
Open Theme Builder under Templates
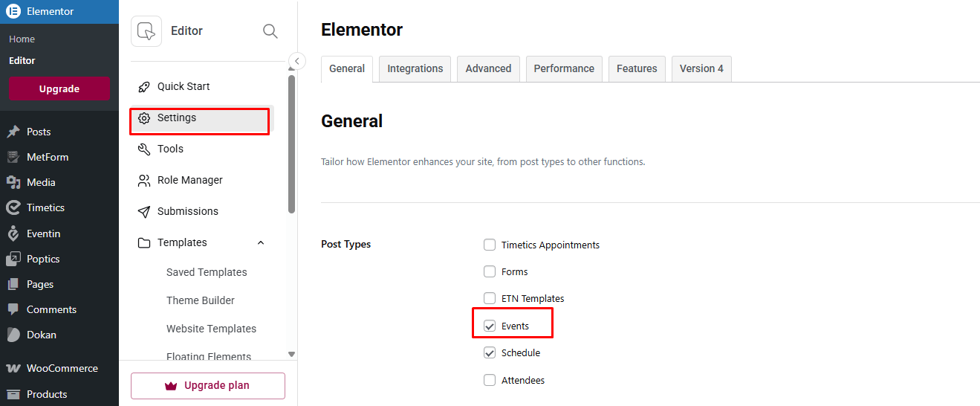[201, 300]
